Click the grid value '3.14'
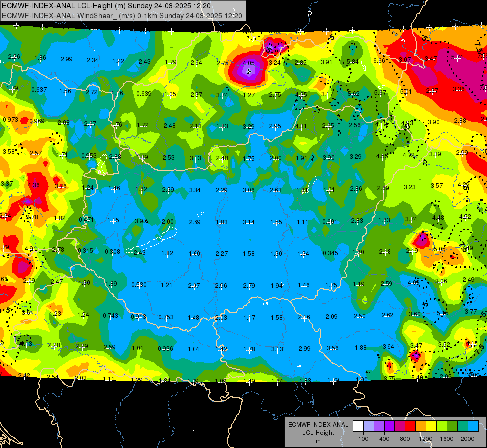The image size is (487, 448). [248, 222]
